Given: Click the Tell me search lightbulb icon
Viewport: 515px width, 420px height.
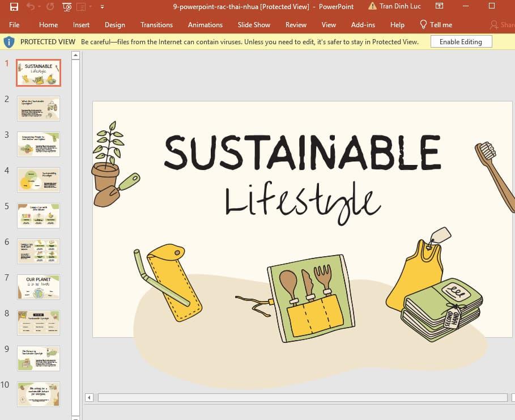Looking at the screenshot, I should [423, 24].
